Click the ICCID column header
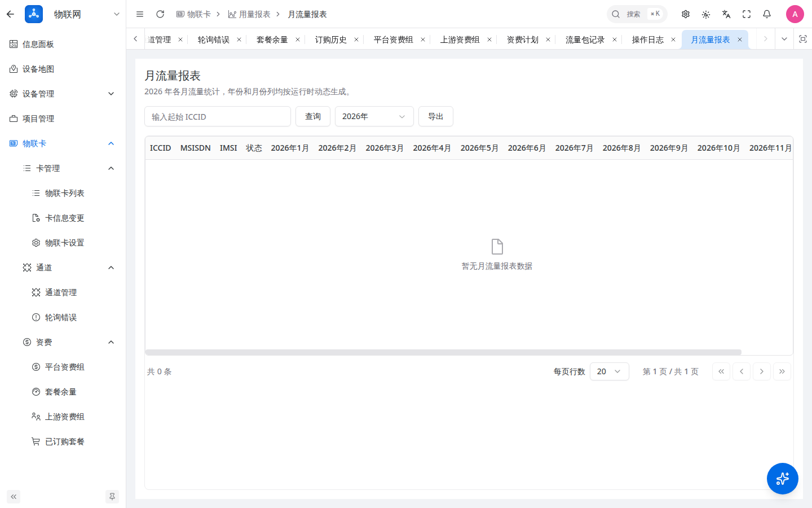This screenshot has width=812, height=508. (161, 148)
